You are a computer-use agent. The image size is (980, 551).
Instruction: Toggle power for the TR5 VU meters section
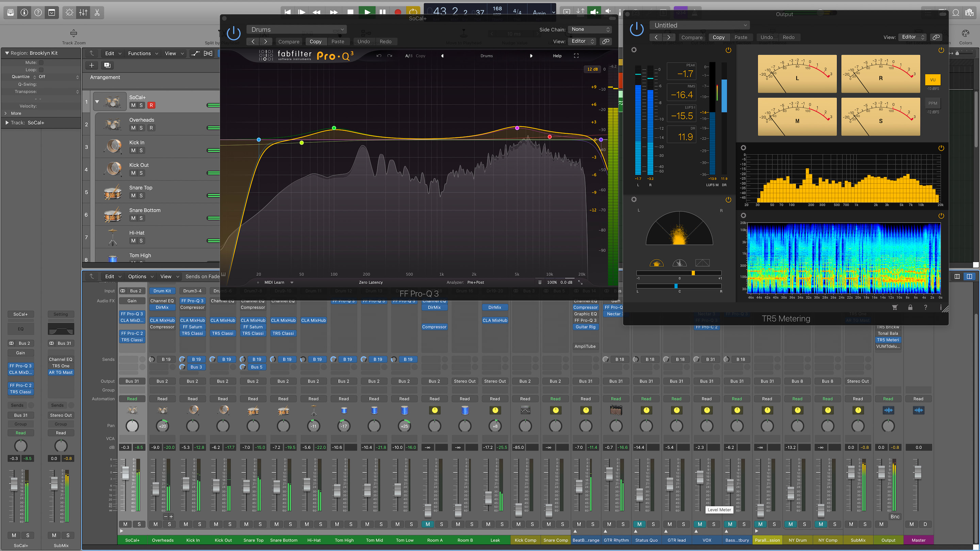coord(941,50)
